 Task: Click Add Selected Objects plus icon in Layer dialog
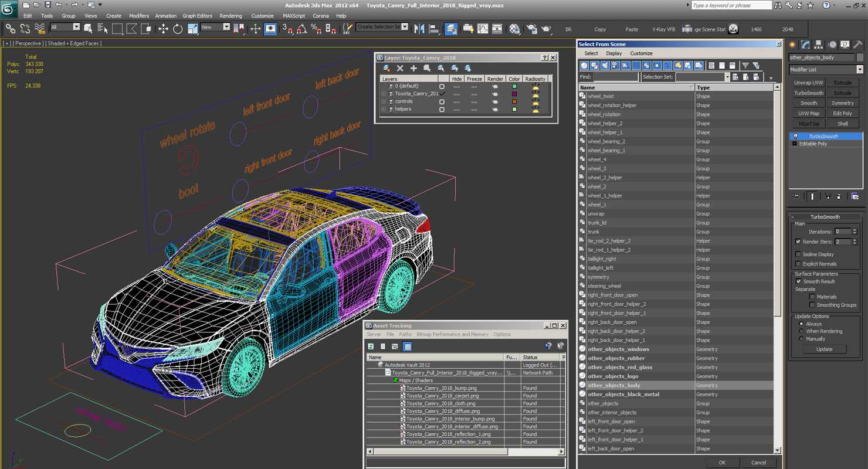[413, 69]
